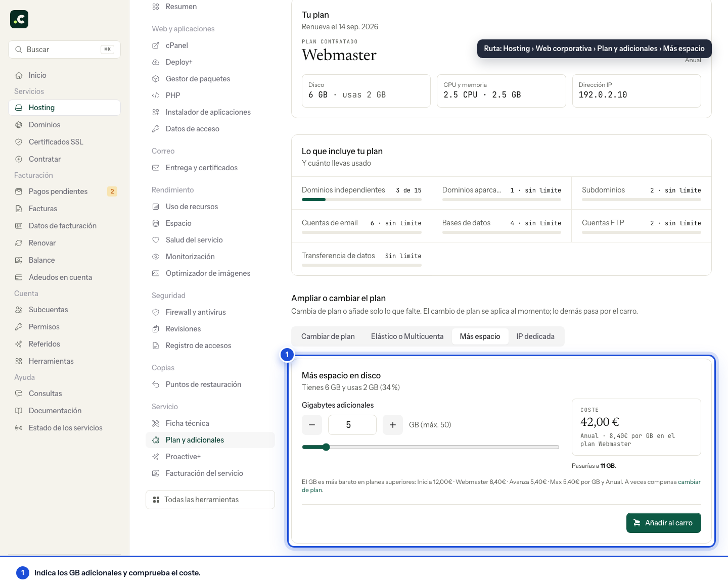The width and height of the screenshot is (728, 588).
Task: Click the Contratar plus-circle icon
Action: coord(19,159)
